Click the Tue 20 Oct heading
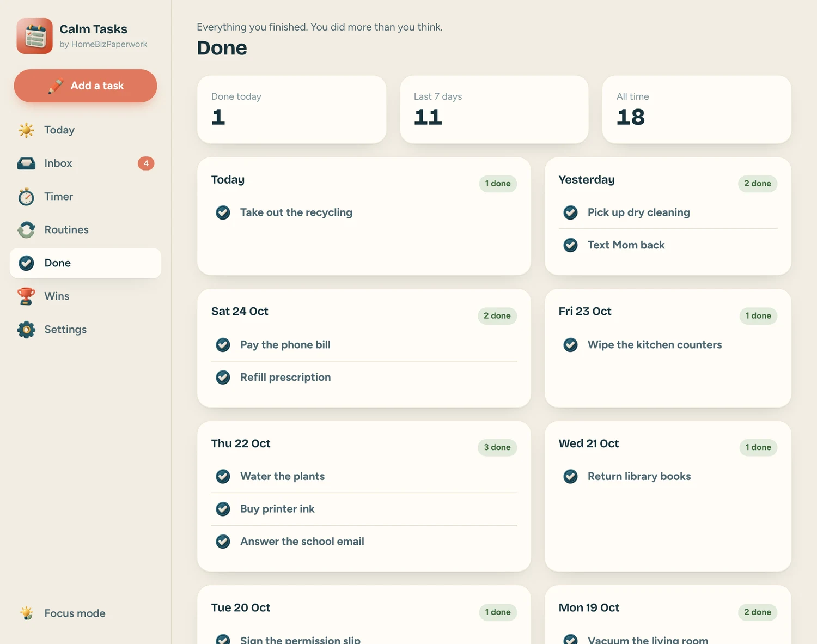The height and width of the screenshot is (644, 817). coord(241,608)
